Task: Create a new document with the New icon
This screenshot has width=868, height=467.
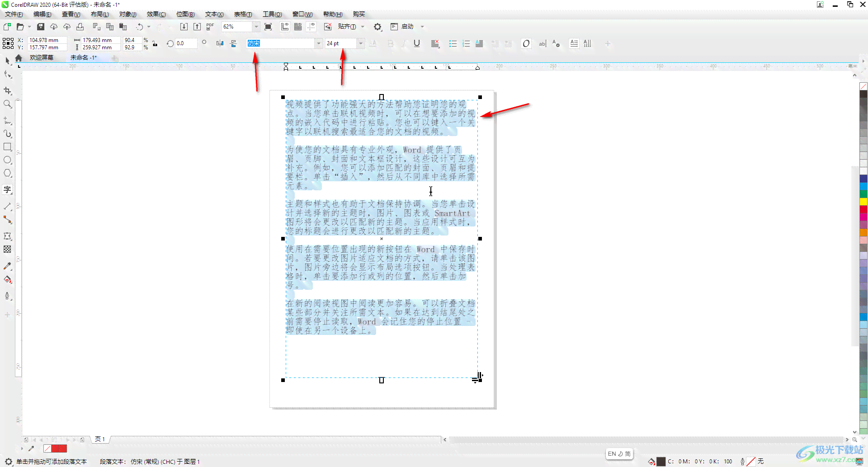Action: pos(7,27)
